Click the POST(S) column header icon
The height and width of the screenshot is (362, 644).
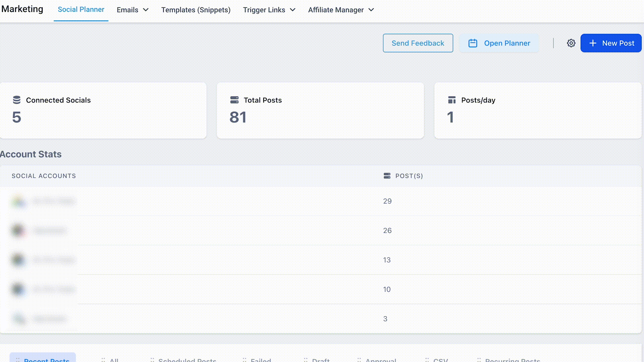coord(387,176)
